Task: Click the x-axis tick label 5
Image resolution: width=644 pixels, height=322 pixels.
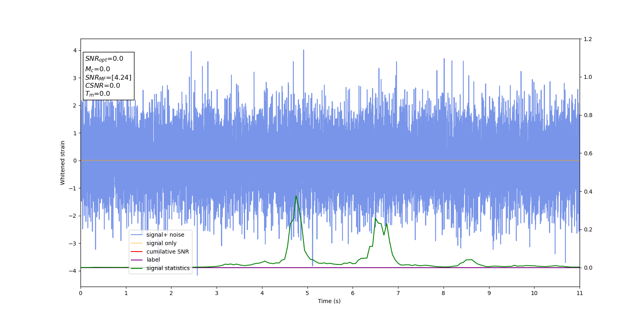Action: click(x=308, y=293)
